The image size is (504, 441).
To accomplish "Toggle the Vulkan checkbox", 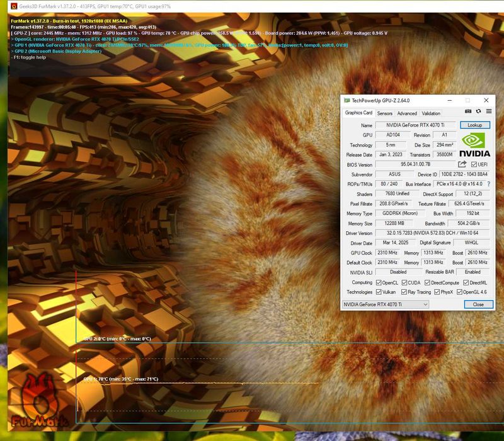I will click(379, 292).
